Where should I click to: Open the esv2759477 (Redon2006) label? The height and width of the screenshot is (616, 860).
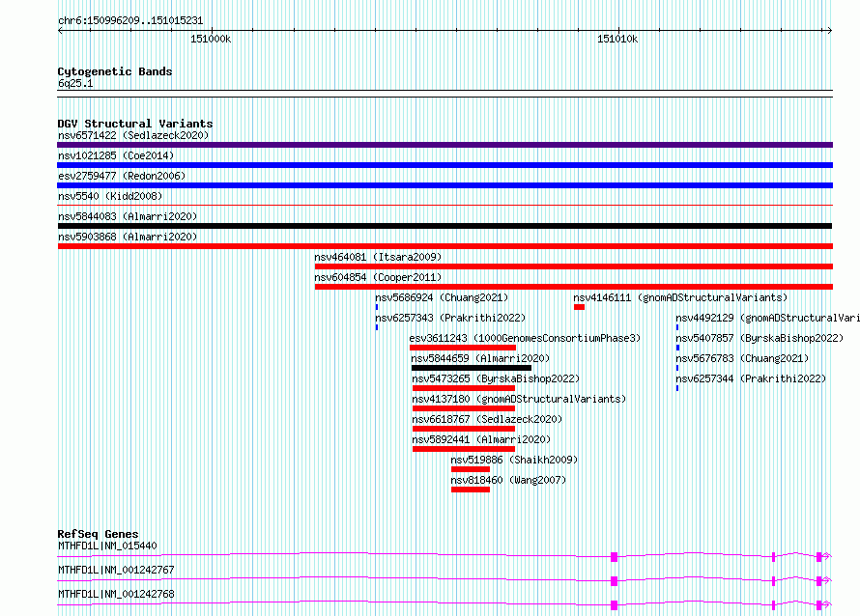[x=122, y=176]
